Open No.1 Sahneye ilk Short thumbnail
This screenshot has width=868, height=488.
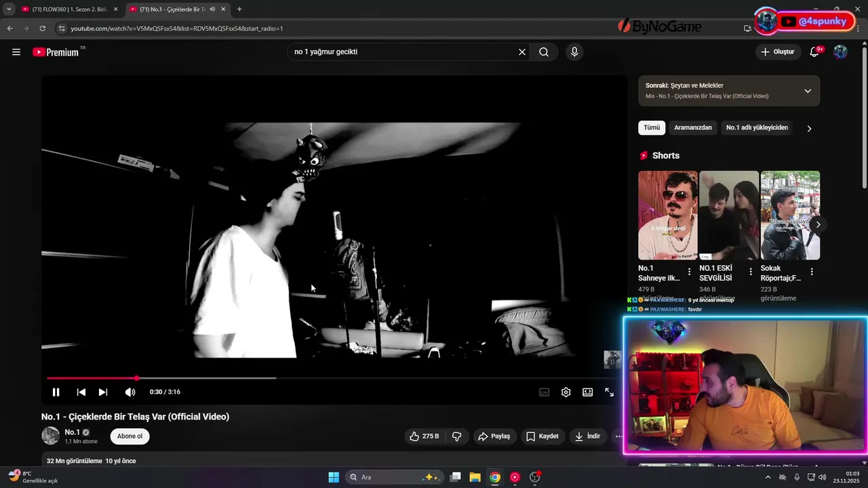coord(667,216)
